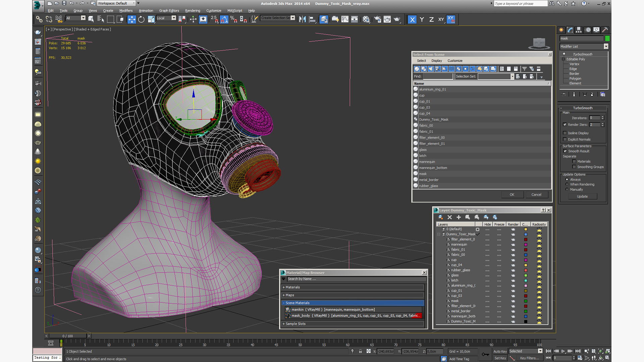The height and width of the screenshot is (362, 644).
Task: Click the Search by Name field in Material Browser
Action: pyautogui.click(x=356, y=279)
